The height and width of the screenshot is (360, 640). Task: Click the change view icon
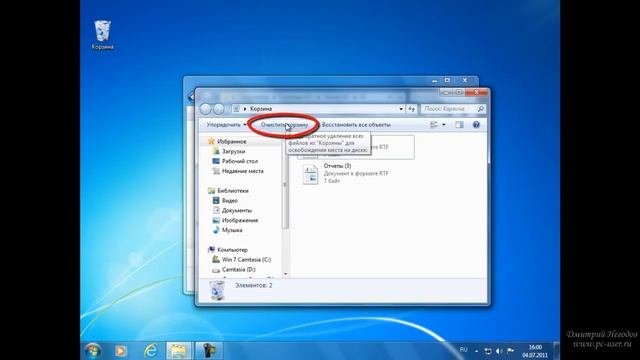coord(433,125)
